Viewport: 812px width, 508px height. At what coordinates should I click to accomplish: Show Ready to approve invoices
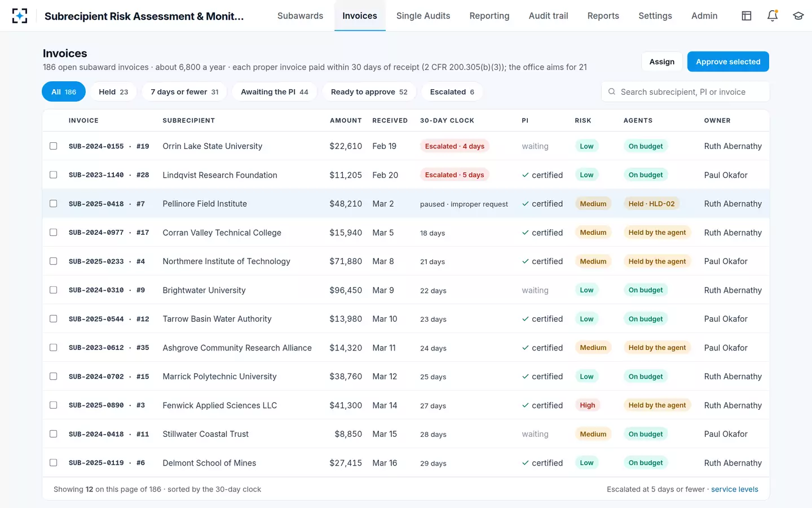(369, 91)
